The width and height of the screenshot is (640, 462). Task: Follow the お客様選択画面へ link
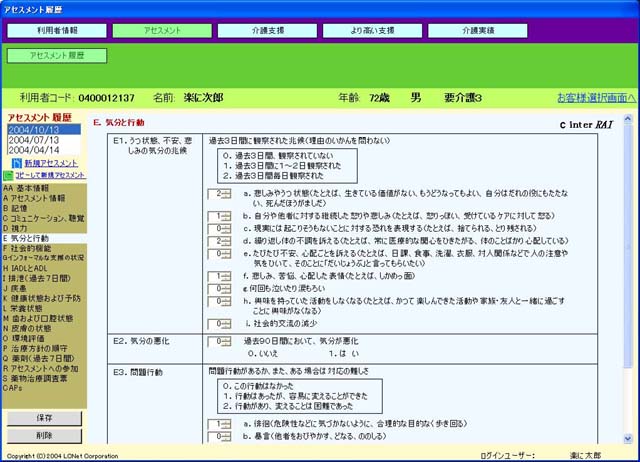pyautogui.click(x=595, y=98)
